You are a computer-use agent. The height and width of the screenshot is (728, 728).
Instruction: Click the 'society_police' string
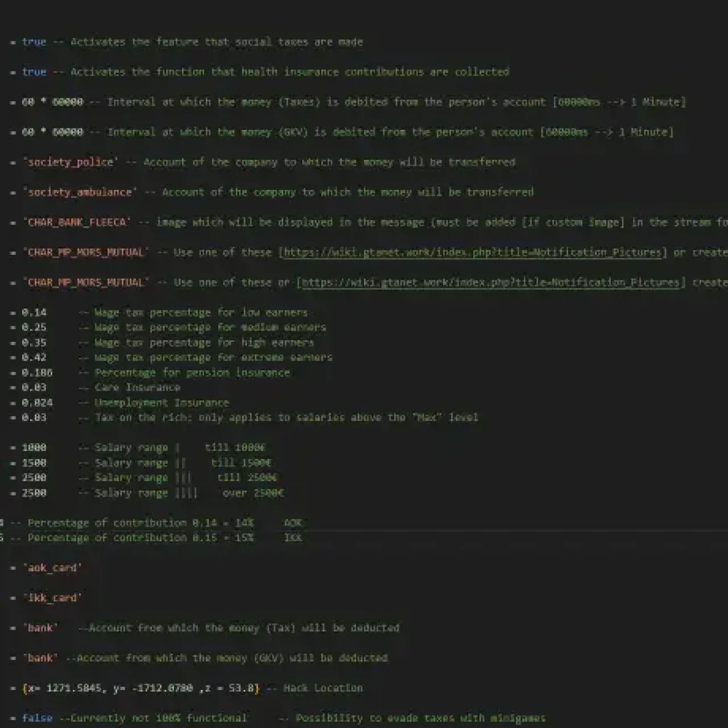click(x=71, y=162)
